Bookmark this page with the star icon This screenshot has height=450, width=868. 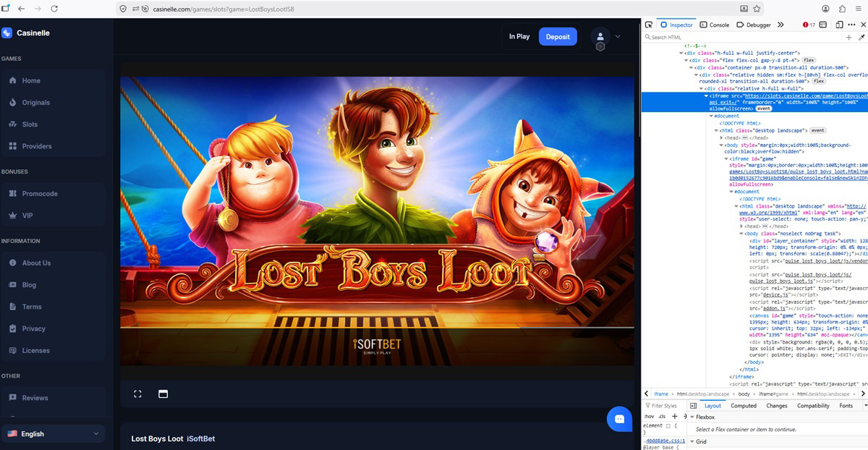(x=757, y=9)
